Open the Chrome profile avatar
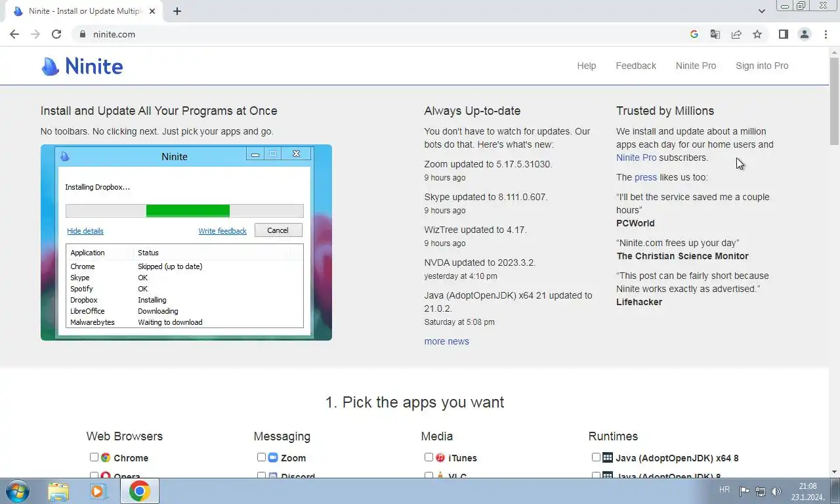Image resolution: width=840 pixels, height=504 pixels. [805, 34]
